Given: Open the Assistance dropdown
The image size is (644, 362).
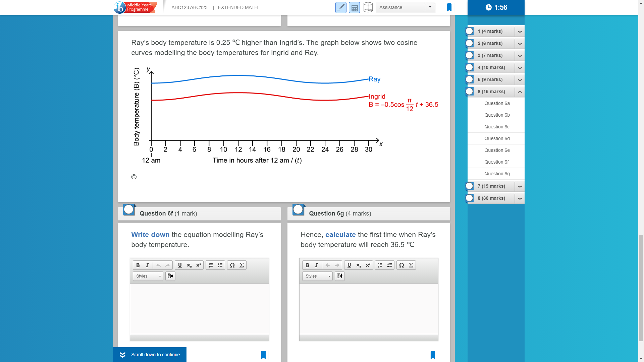Looking at the screenshot, I should coord(406,7).
